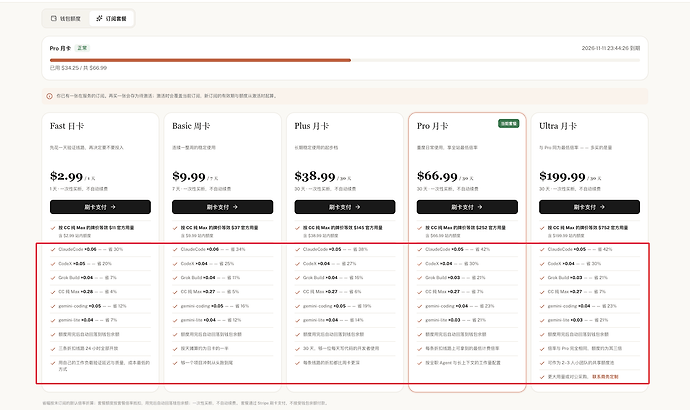Click the 正常 status badge
This screenshot has width=690, height=410.
click(x=82, y=48)
